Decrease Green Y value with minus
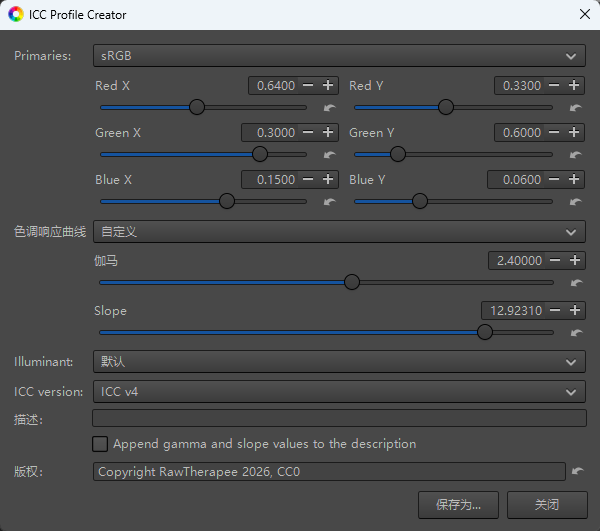 point(554,132)
